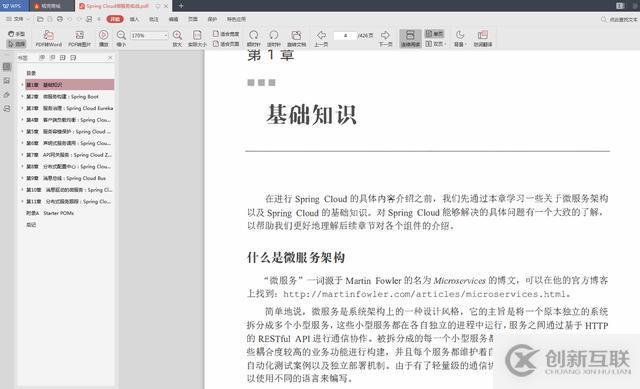This screenshot has height=389, width=640.
Task: Close the bookmark side panel
Action: click(x=110, y=58)
